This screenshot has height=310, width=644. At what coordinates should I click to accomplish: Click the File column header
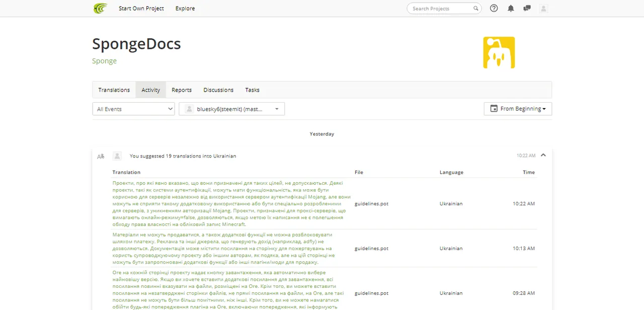359,172
